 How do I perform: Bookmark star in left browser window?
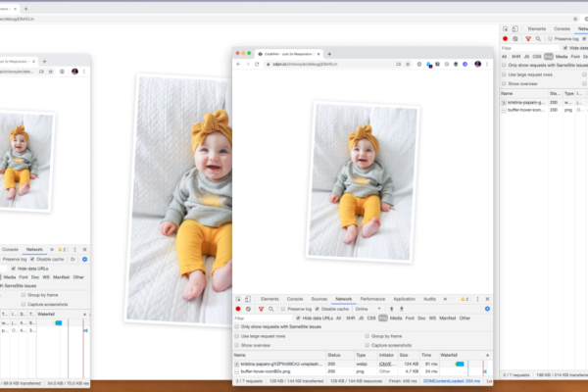pyautogui.click(x=51, y=72)
